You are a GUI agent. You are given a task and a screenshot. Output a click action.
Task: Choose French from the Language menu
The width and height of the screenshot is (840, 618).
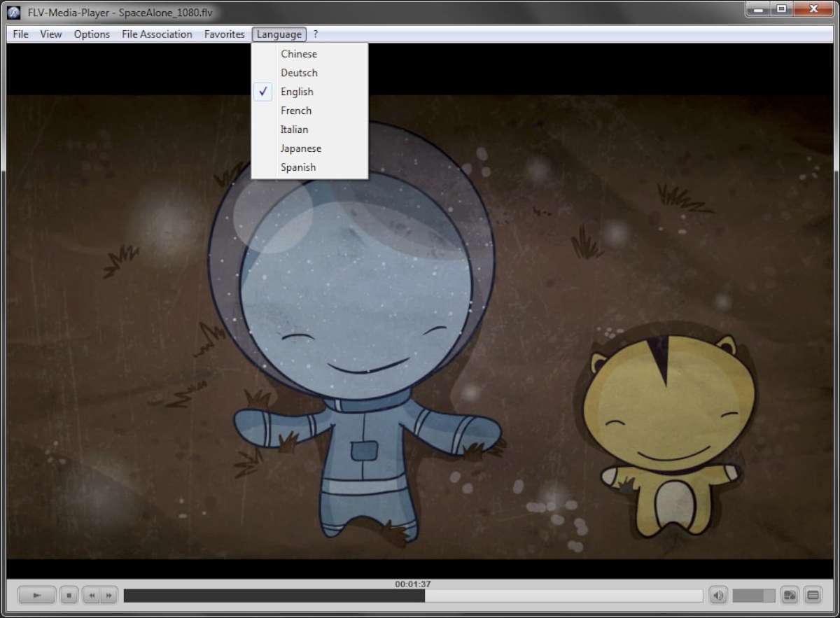click(x=296, y=111)
